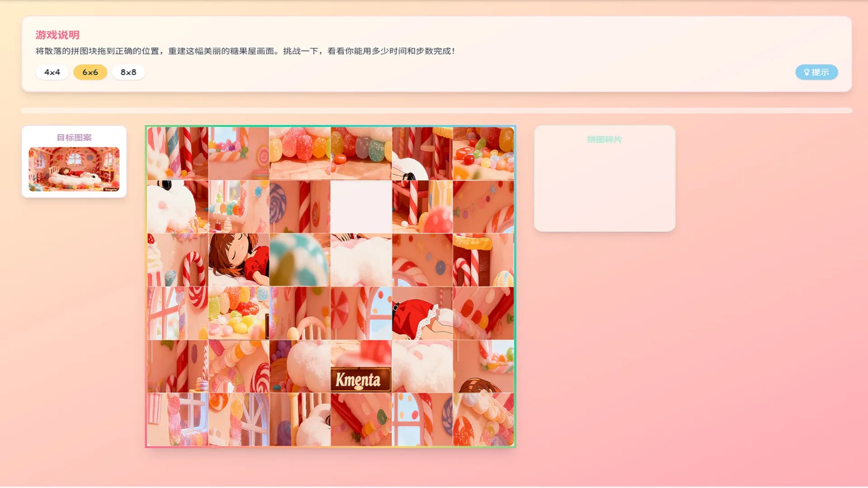The width and height of the screenshot is (868, 488).
Task: Select the sleeping girl's face puzzle piece
Action: 239,260
